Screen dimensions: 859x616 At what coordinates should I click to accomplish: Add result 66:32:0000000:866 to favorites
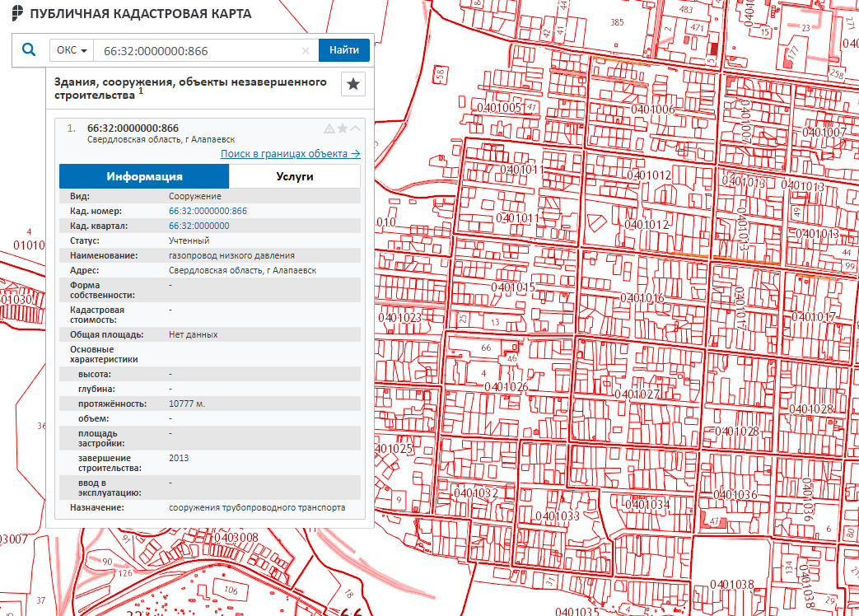click(343, 128)
